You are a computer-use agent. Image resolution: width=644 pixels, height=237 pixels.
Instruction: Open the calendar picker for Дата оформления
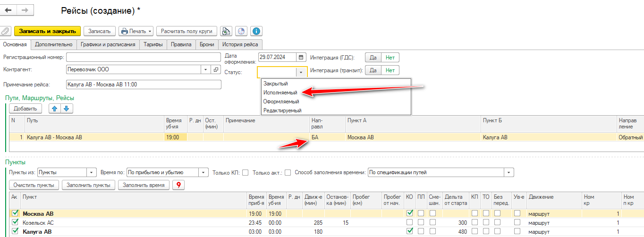pos(301,58)
